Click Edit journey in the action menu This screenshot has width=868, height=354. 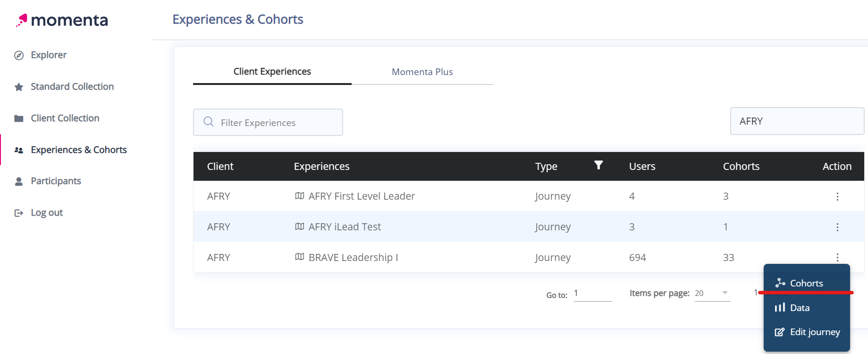tap(815, 332)
